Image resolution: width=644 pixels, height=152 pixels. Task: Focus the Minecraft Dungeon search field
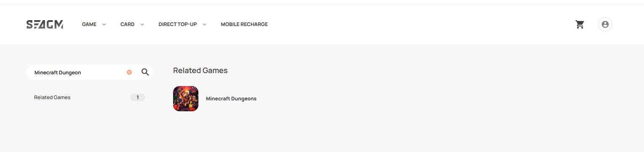coord(79,72)
